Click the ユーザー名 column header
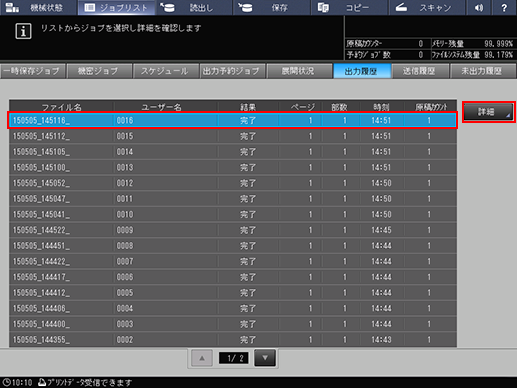This screenshot has width=517, height=388. pyautogui.click(x=162, y=107)
